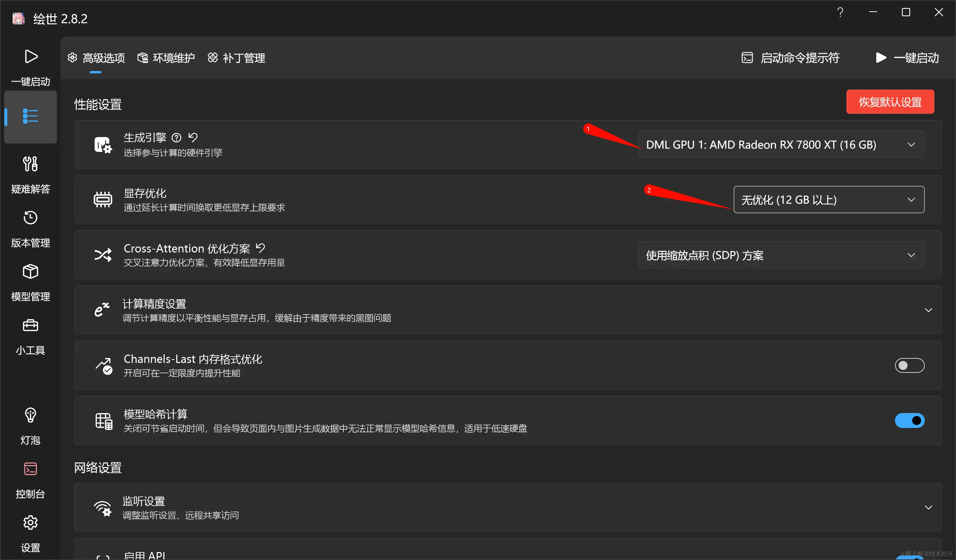956x560 pixels.
Task: Open the Cross-Attention 优化方案 dropdown
Action: coord(781,255)
